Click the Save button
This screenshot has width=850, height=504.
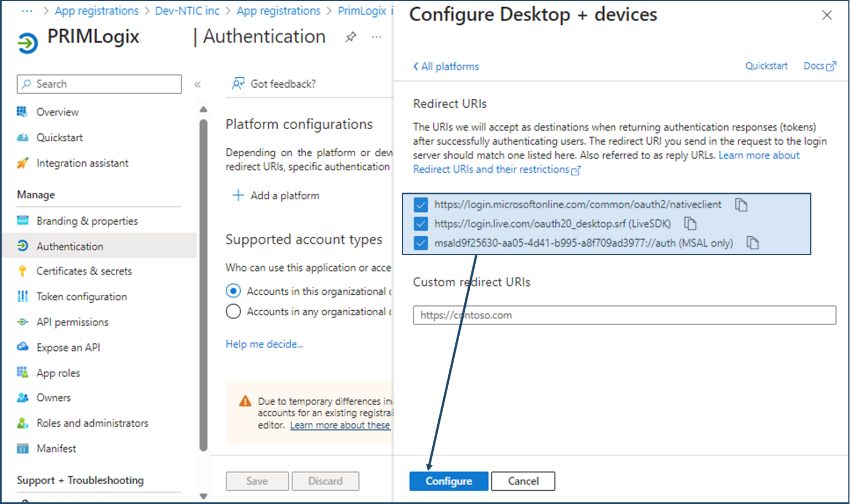[x=257, y=481]
